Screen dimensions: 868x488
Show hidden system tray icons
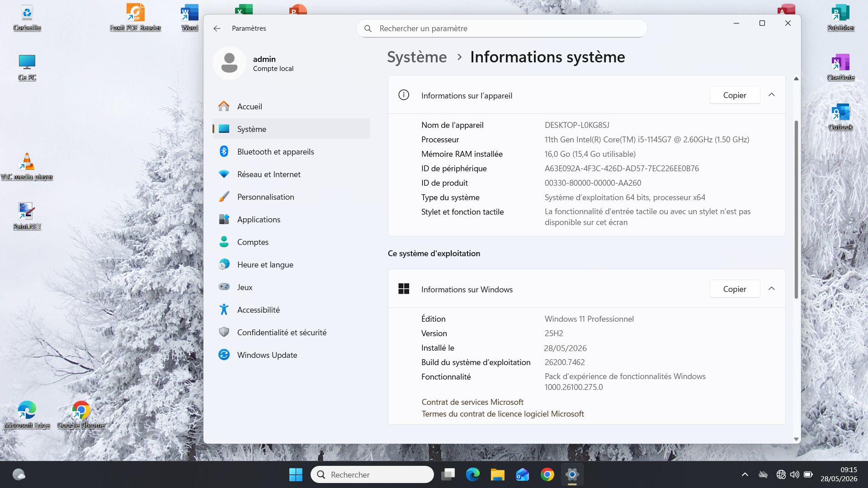(x=745, y=474)
